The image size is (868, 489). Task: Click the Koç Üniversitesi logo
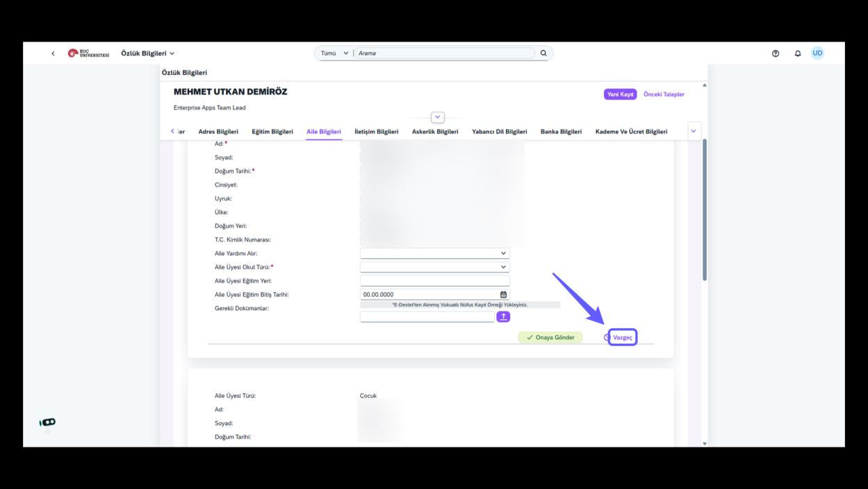click(88, 54)
